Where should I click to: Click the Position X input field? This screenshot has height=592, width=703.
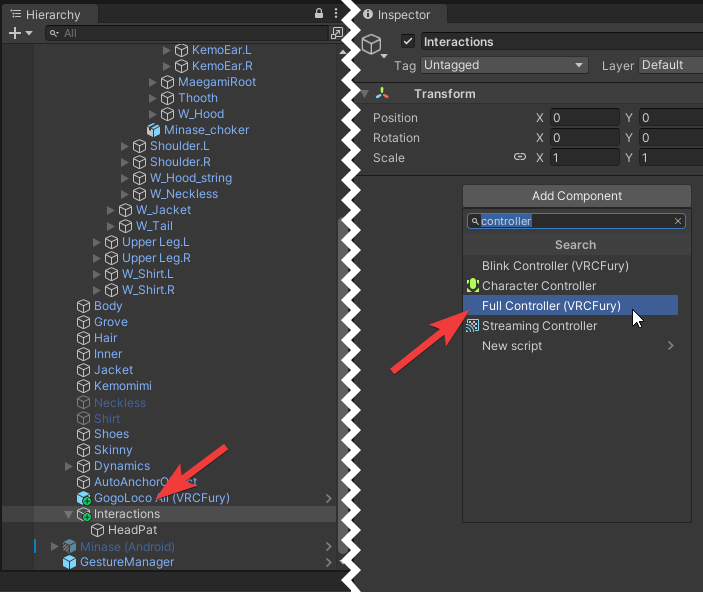click(585, 118)
